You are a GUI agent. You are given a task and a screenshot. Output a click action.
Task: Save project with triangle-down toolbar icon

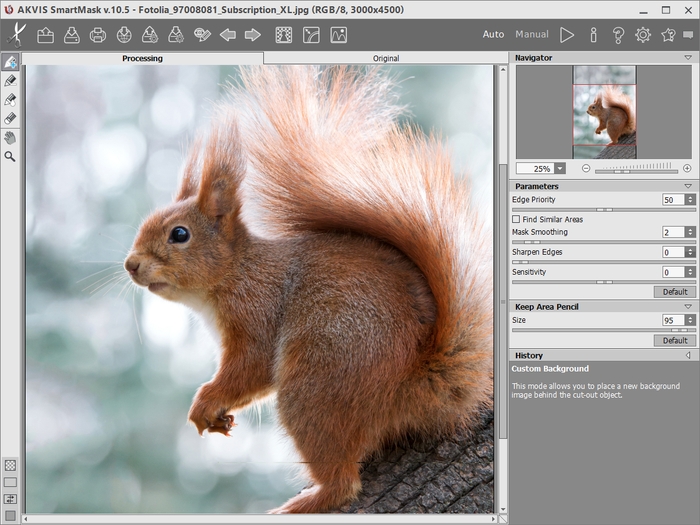[176, 35]
